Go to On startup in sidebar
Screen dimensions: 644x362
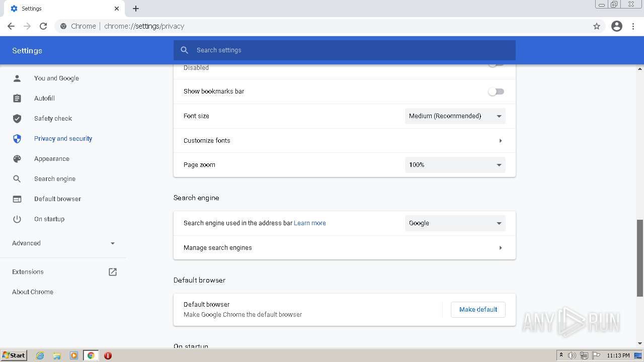[49, 219]
